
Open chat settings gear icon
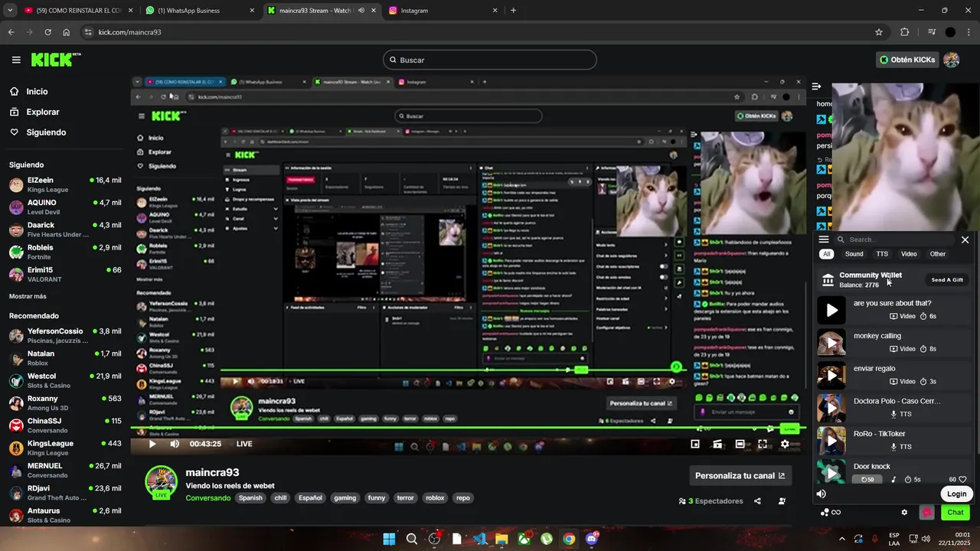coord(904,513)
